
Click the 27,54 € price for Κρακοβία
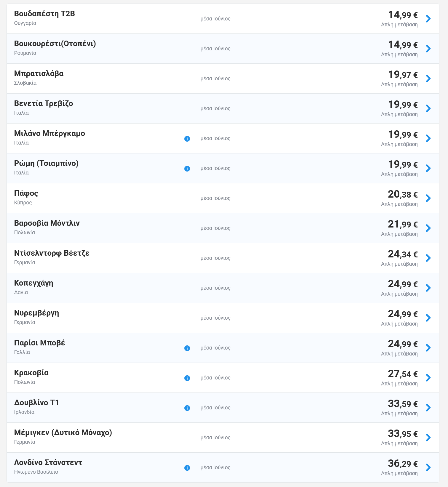tap(403, 374)
